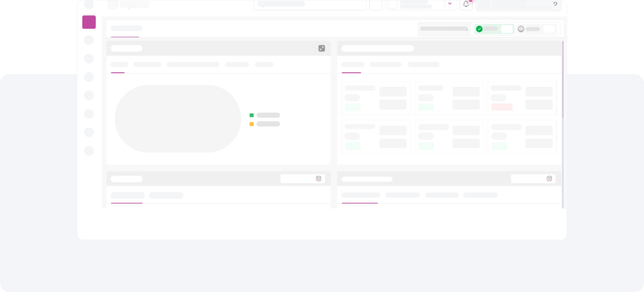Expand user profile menu arrow at top-right
644x293 pixels.
tap(555, 4)
